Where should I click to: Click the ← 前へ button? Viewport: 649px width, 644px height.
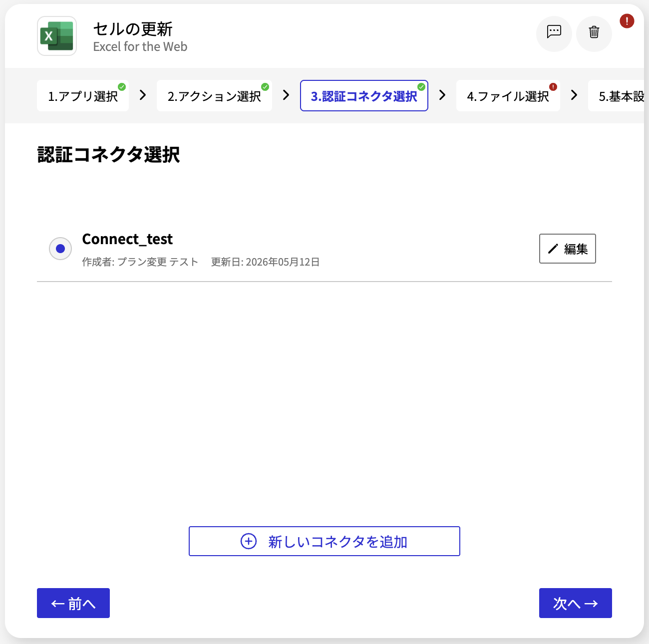pos(73,603)
